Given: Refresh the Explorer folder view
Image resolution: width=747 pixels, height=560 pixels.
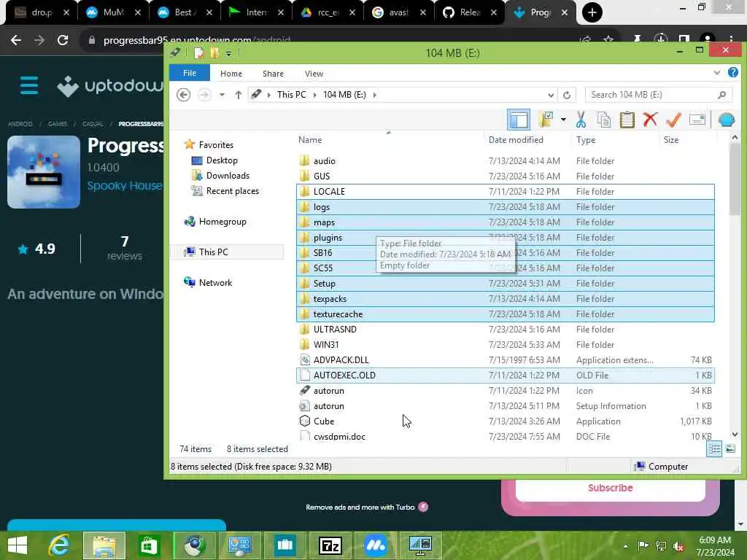Looking at the screenshot, I should pos(566,95).
